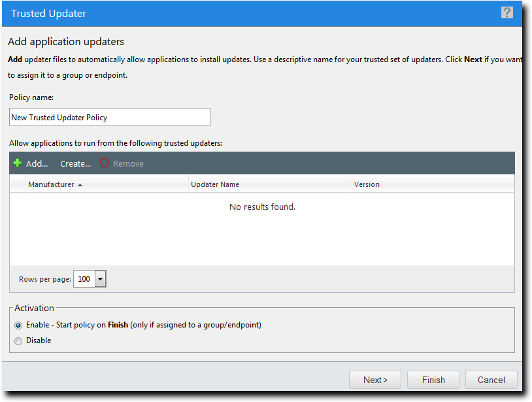Select Enable policy radio button
The image size is (532, 402).
coord(18,326)
